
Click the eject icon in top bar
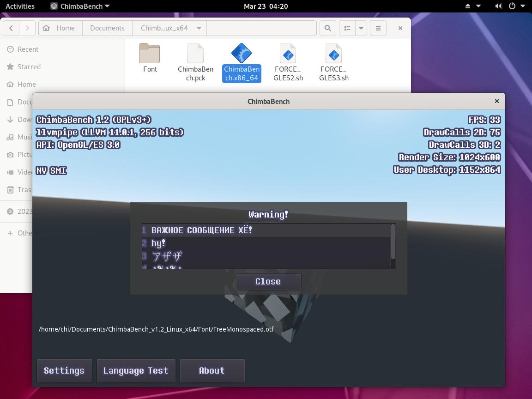[x=468, y=6]
